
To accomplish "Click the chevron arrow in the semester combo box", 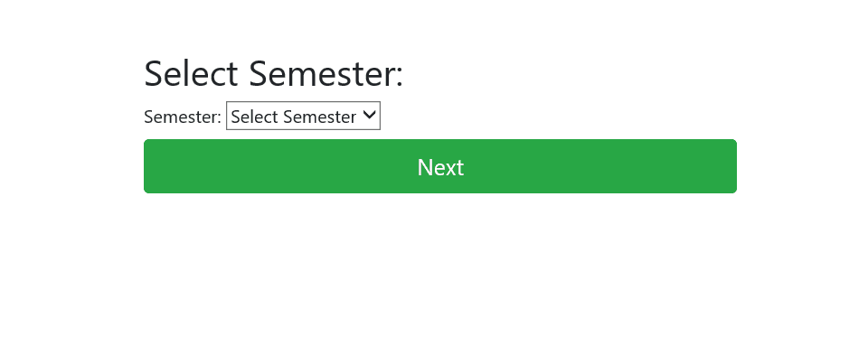I will pyautogui.click(x=369, y=115).
